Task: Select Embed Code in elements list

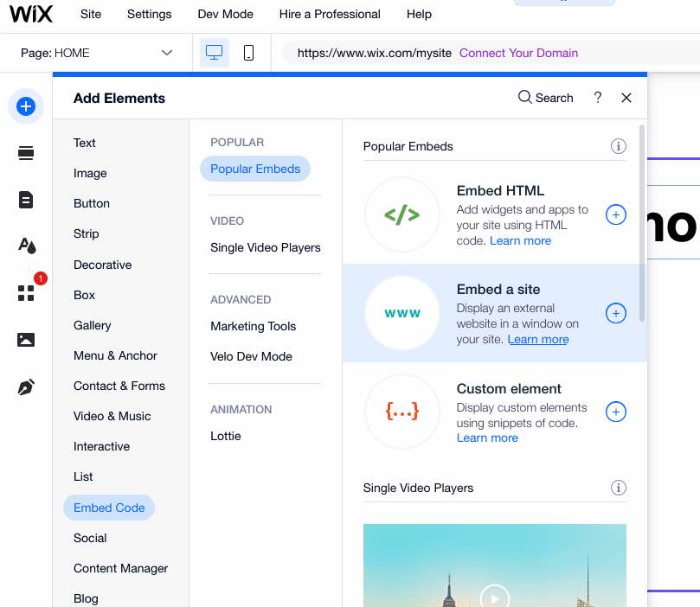Action: pos(109,508)
